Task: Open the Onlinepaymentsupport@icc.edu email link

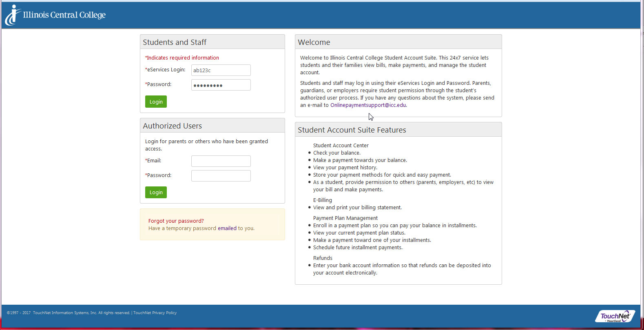Action: pyautogui.click(x=368, y=105)
